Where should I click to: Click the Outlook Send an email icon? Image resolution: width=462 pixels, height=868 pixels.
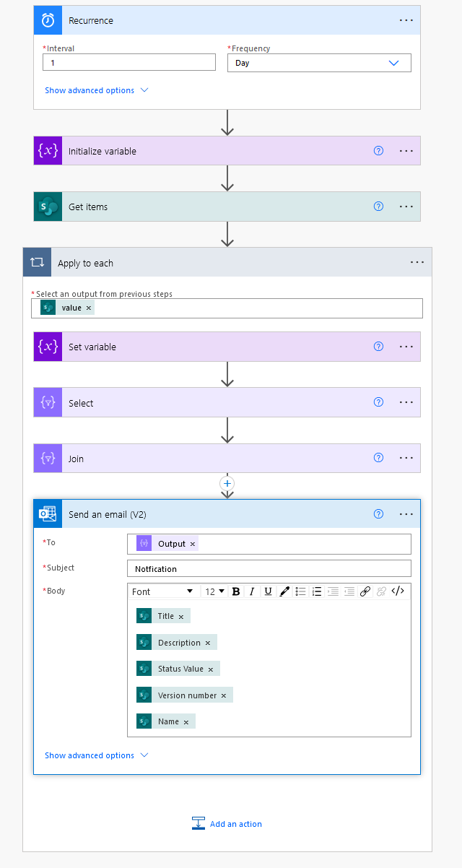(48, 514)
